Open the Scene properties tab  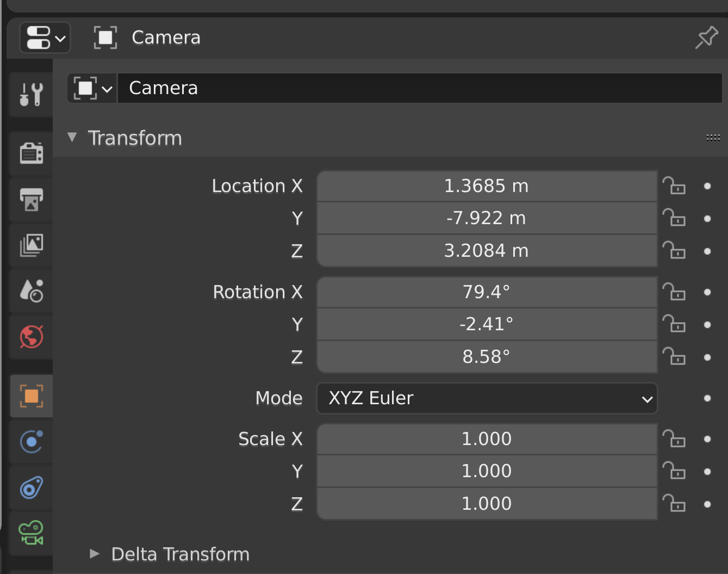tap(32, 291)
